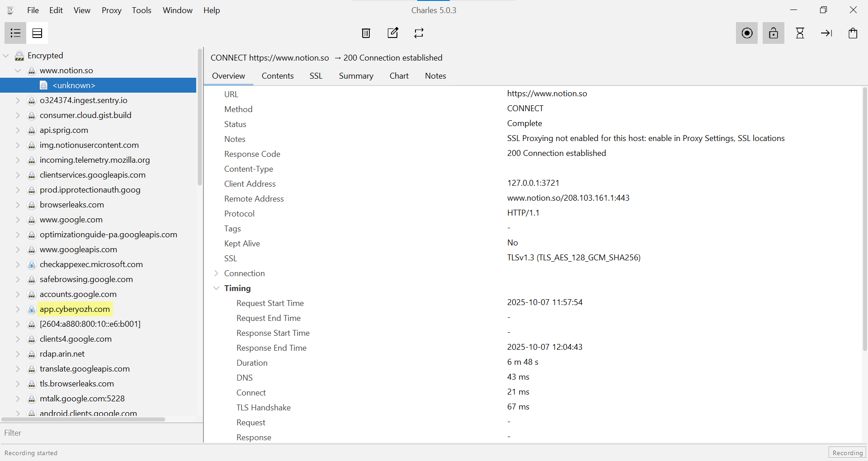Screen dimensions: 868x461
Task: Click the host list horizontal scrollbar
Action: pos(84,419)
